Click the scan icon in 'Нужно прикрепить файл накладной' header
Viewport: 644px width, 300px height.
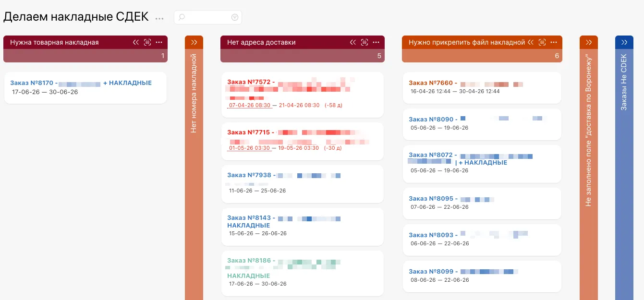(542, 42)
